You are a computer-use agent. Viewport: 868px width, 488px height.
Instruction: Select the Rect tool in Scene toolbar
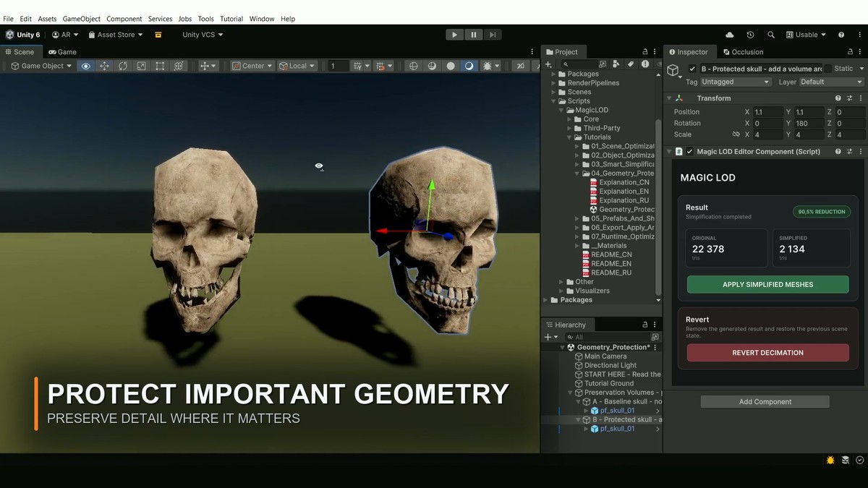[160, 66]
